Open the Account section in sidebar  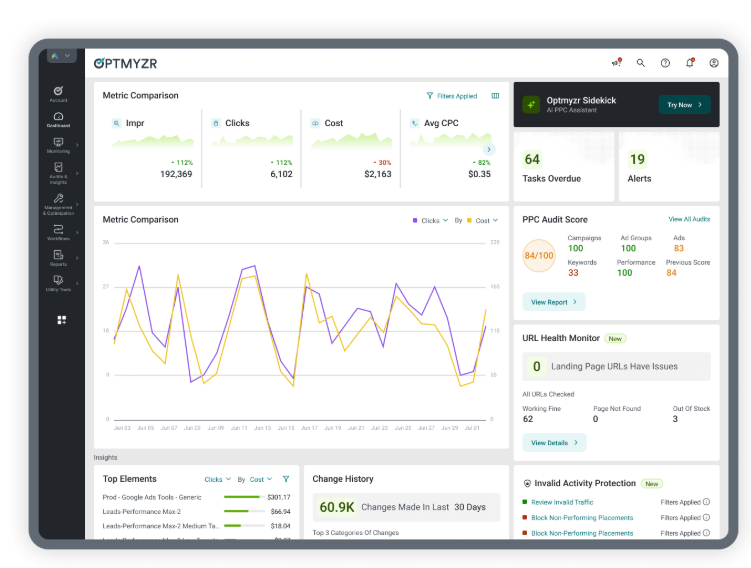(58, 93)
